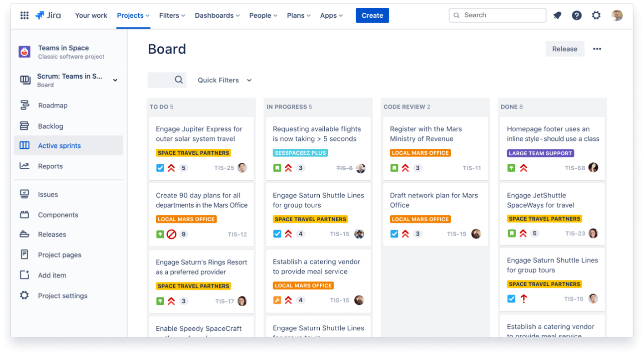Click the Your work menu item
The height and width of the screenshot is (355, 644).
pyautogui.click(x=91, y=15)
